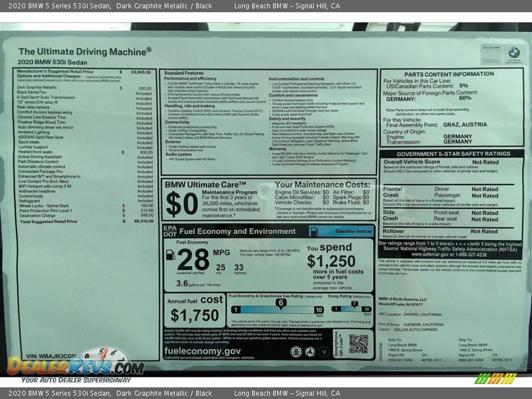Click the 'Performance and efficiency' subheading
Viewport: 532px width, 399px height.
click(x=190, y=78)
